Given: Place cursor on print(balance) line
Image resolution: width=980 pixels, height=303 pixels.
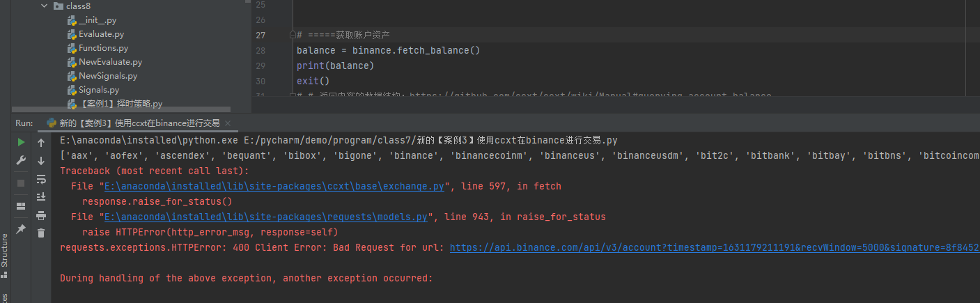Looking at the screenshot, I should [x=335, y=65].
